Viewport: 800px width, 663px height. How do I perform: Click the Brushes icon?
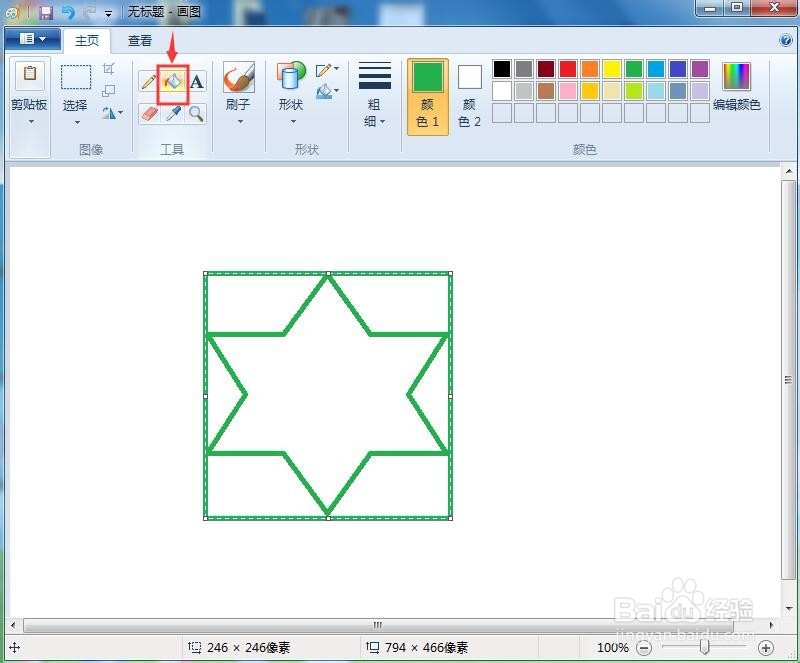tap(239, 77)
